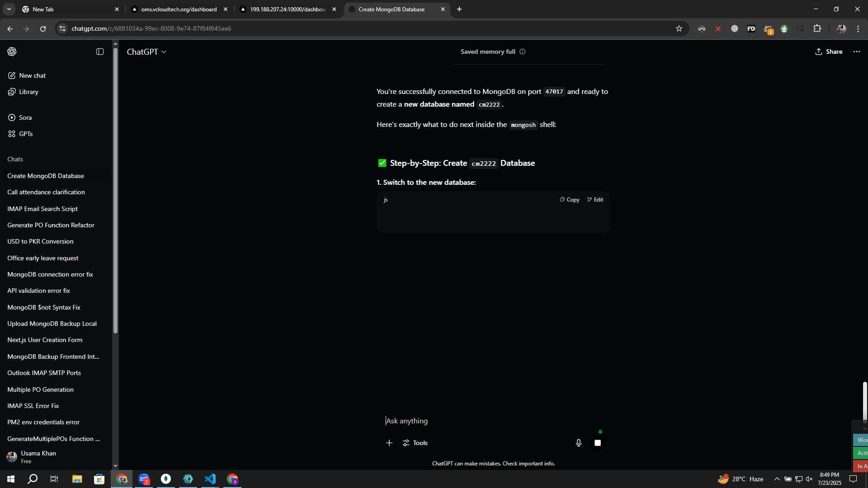Activate the microphone dictation icon
The height and width of the screenshot is (488, 868).
(579, 443)
